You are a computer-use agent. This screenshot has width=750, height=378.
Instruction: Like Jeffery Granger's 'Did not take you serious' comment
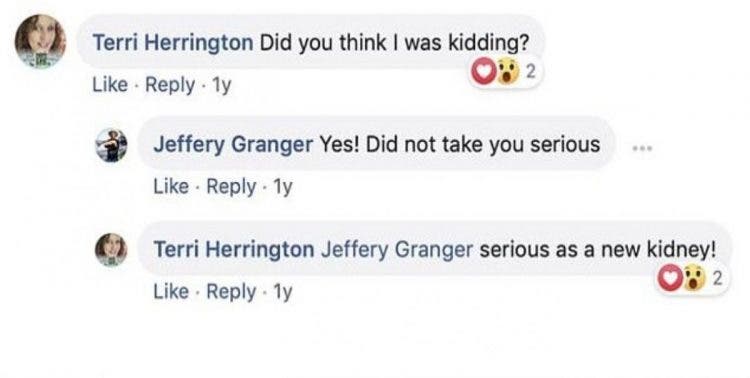pos(171,186)
